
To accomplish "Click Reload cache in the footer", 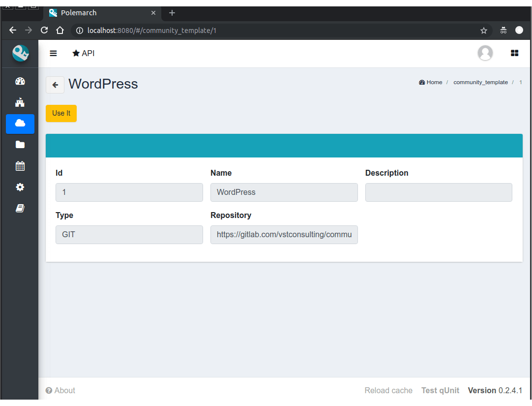I will 388,390.
